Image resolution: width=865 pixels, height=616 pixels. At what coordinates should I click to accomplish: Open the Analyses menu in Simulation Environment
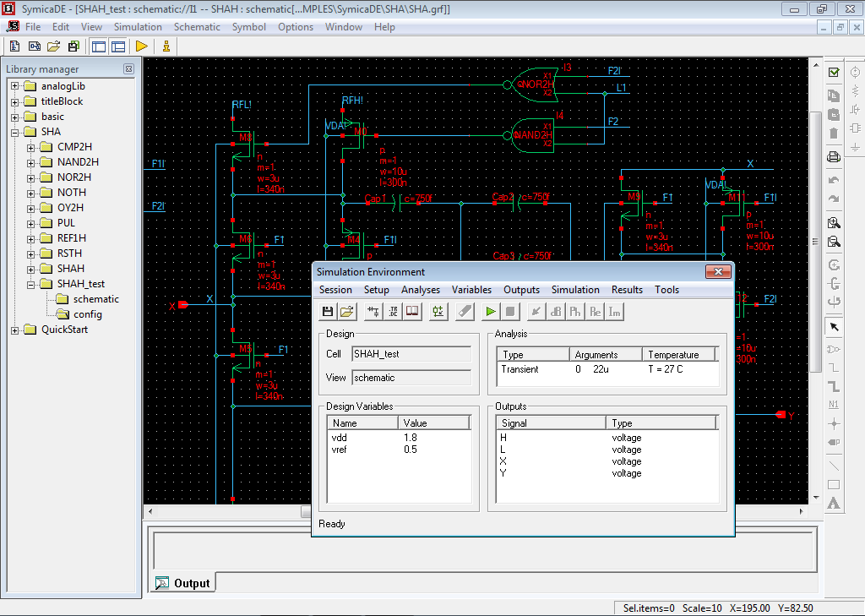[x=420, y=290]
